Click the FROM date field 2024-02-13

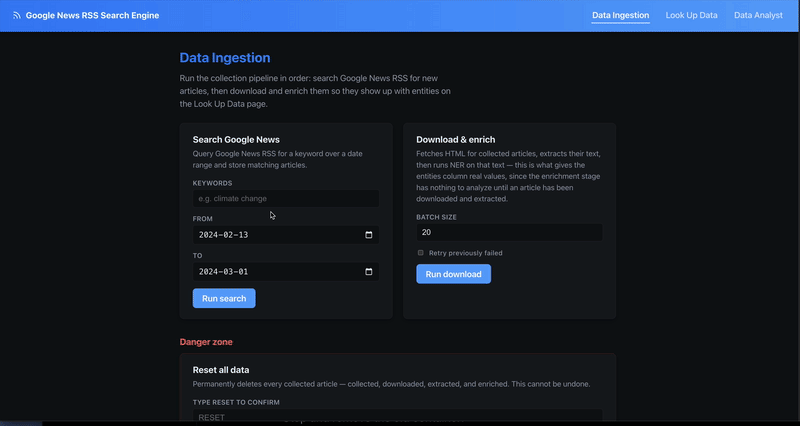pos(286,235)
